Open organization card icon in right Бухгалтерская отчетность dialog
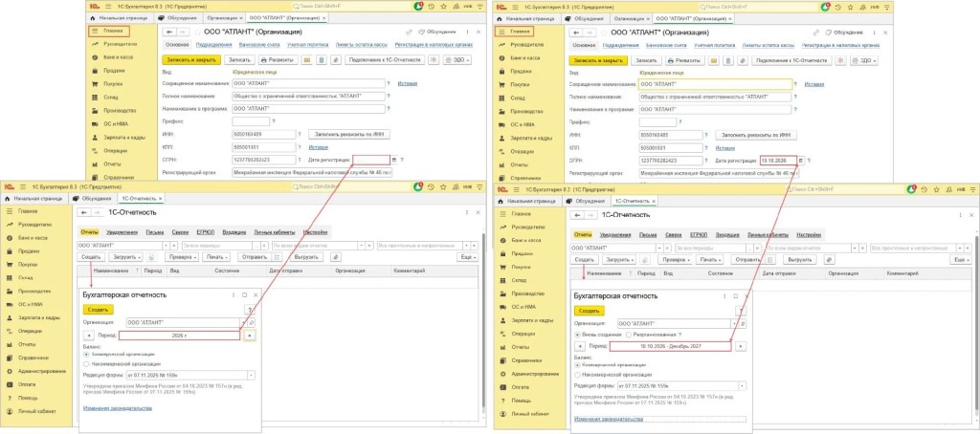The width and height of the screenshot is (980, 434). pyautogui.click(x=745, y=323)
